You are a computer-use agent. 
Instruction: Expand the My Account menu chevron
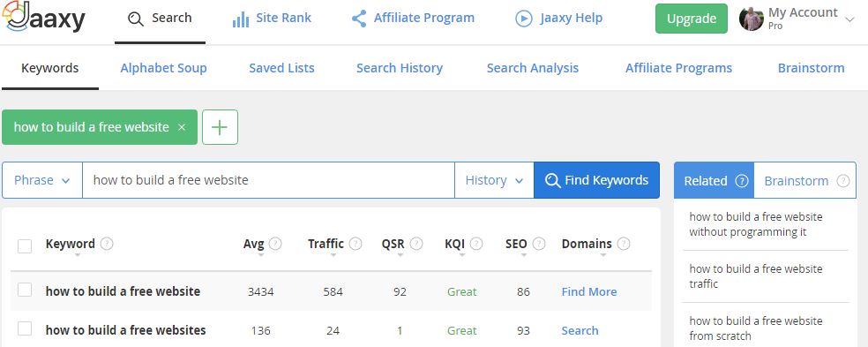point(849,19)
